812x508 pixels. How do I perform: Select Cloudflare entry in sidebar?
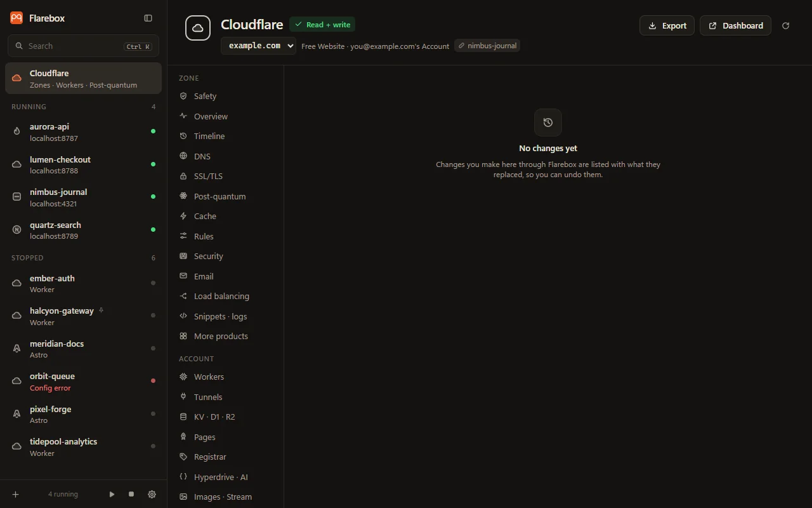coord(83,78)
